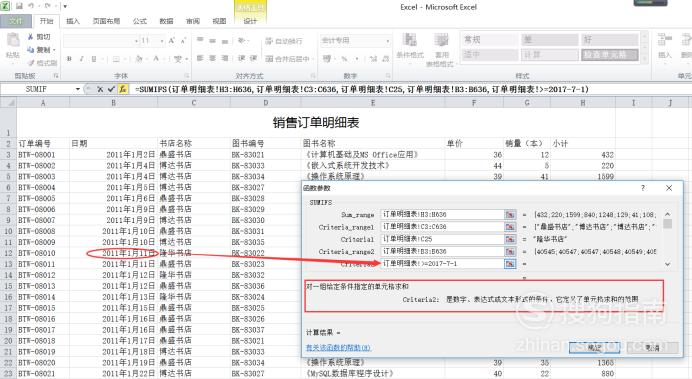Click the Cancel X in the formula bar
The image size is (692, 379).
100,89
